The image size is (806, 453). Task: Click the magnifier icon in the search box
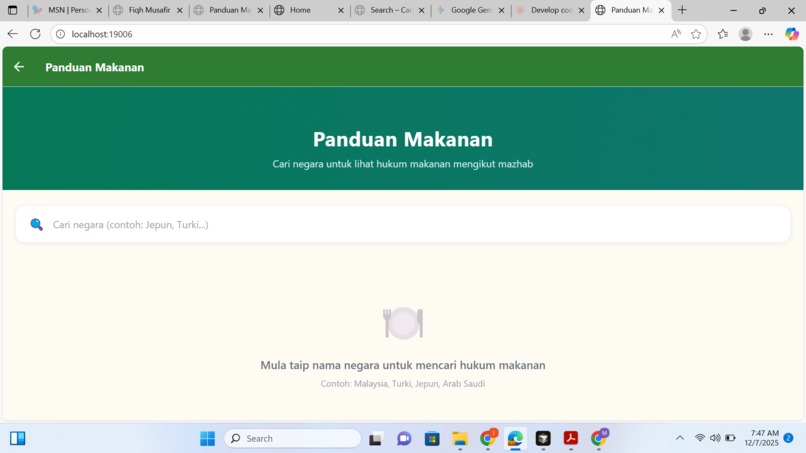coord(36,224)
